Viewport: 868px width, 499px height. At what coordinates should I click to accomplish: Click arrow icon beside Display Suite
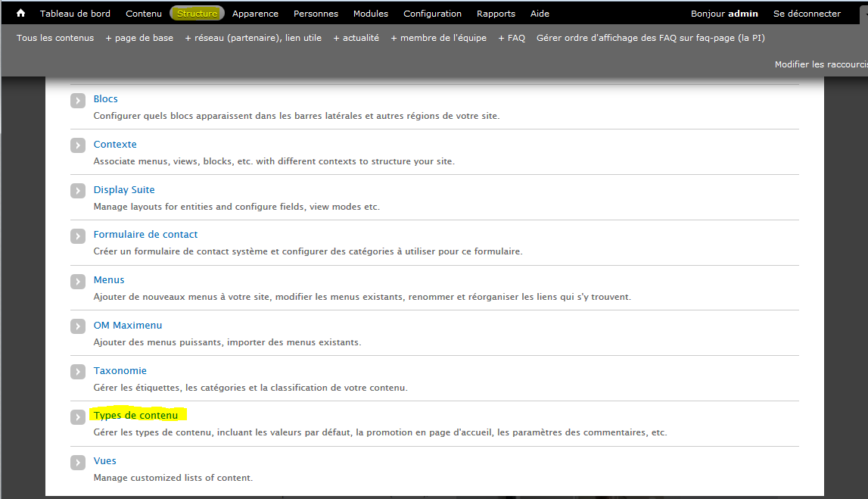pos(78,191)
